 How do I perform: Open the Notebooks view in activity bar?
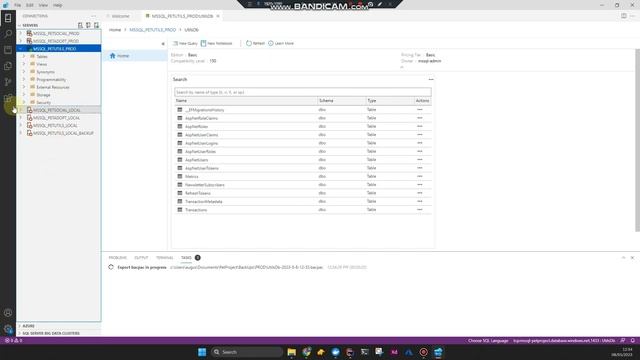click(x=8, y=50)
